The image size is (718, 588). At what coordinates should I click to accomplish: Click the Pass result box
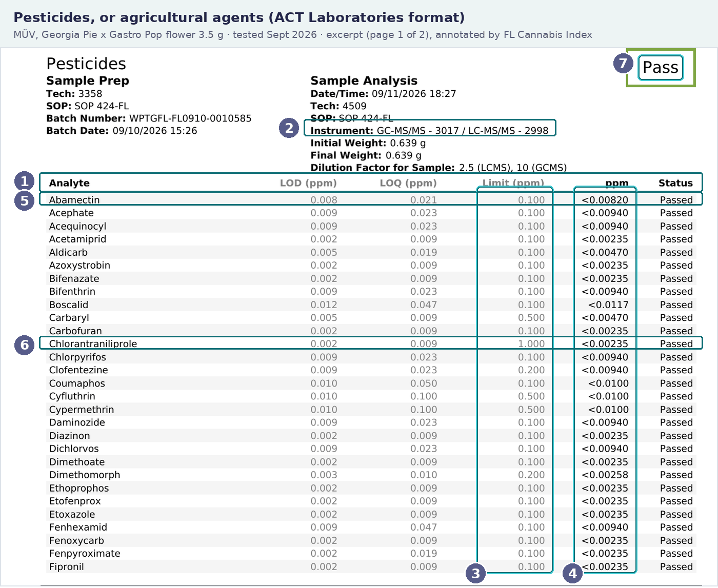tap(661, 68)
